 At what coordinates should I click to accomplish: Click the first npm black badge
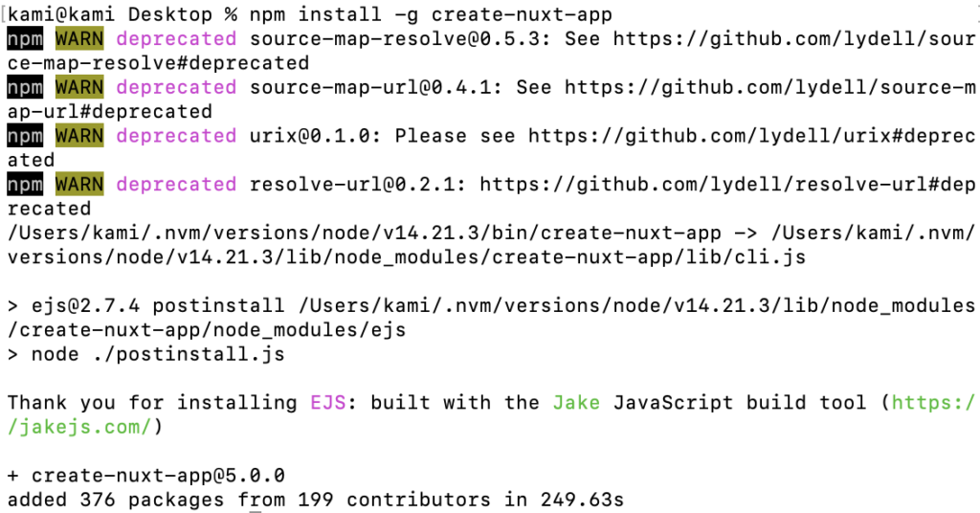pos(25,38)
